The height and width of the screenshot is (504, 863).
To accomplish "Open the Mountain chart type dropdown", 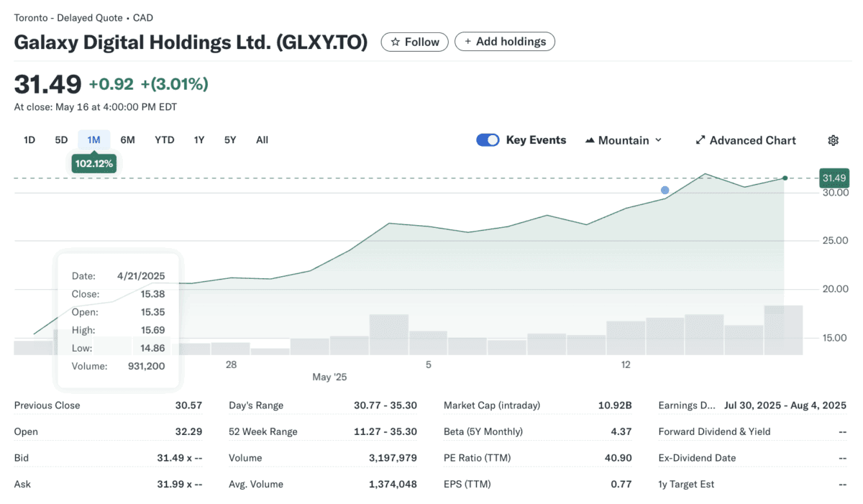I will tap(624, 140).
